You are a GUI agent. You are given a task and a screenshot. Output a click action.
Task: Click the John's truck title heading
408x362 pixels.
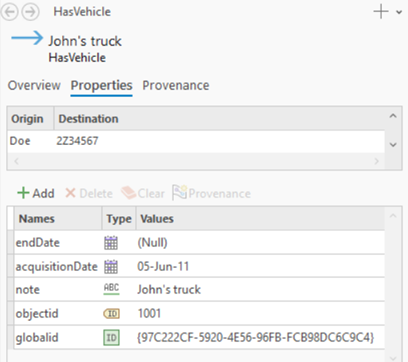[x=85, y=41]
